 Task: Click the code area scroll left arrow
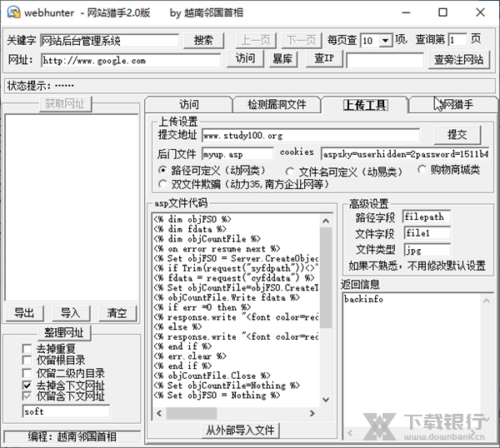[159, 414]
